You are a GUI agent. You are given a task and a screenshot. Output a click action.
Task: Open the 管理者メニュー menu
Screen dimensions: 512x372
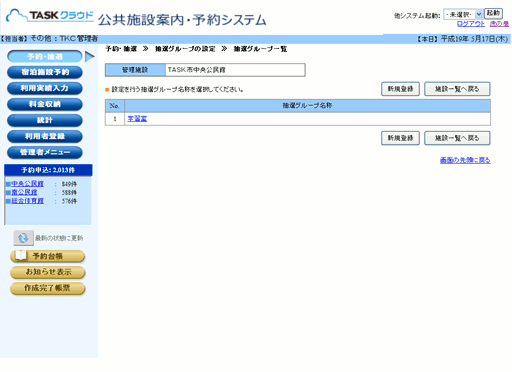pyautogui.click(x=45, y=152)
